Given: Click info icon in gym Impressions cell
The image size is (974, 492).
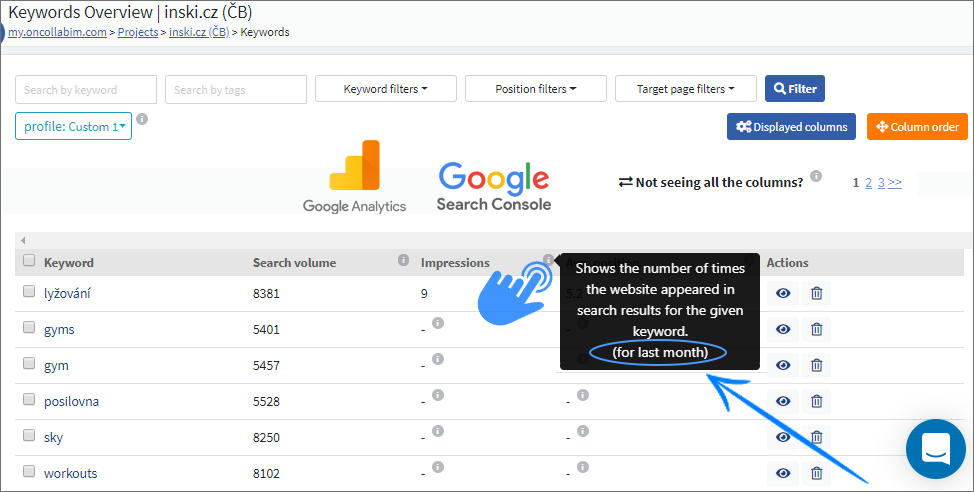Looking at the screenshot, I should [x=438, y=359].
